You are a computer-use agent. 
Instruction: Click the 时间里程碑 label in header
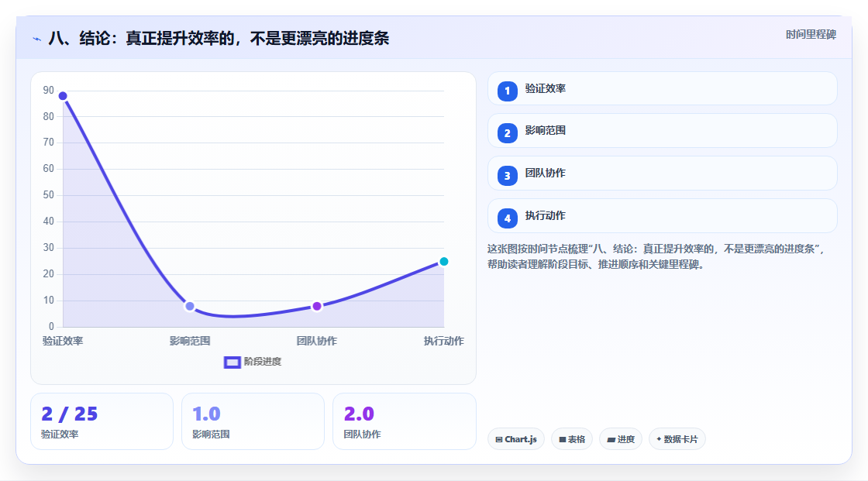point(811,34)
